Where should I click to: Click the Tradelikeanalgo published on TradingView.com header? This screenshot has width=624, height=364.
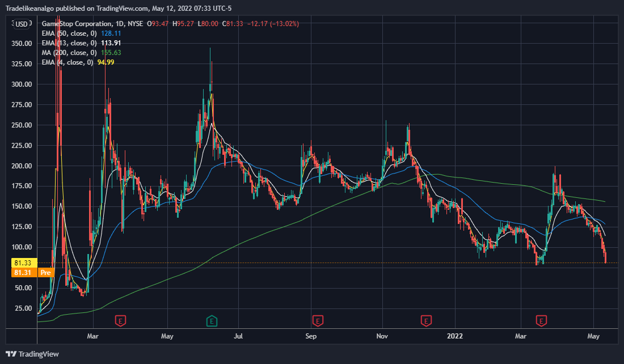pyautogui.click(x=119, y=9)
